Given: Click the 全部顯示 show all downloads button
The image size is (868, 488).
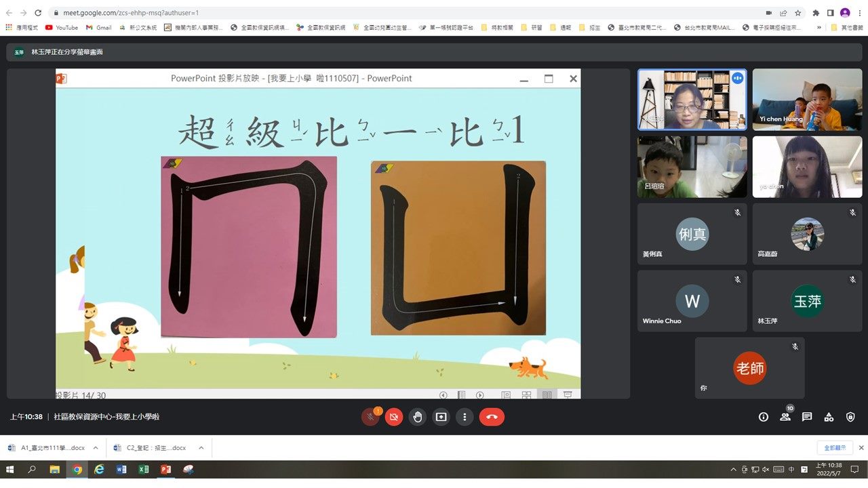Looking at the screenshot, I should pyautogui.click(x=835, y=448).
